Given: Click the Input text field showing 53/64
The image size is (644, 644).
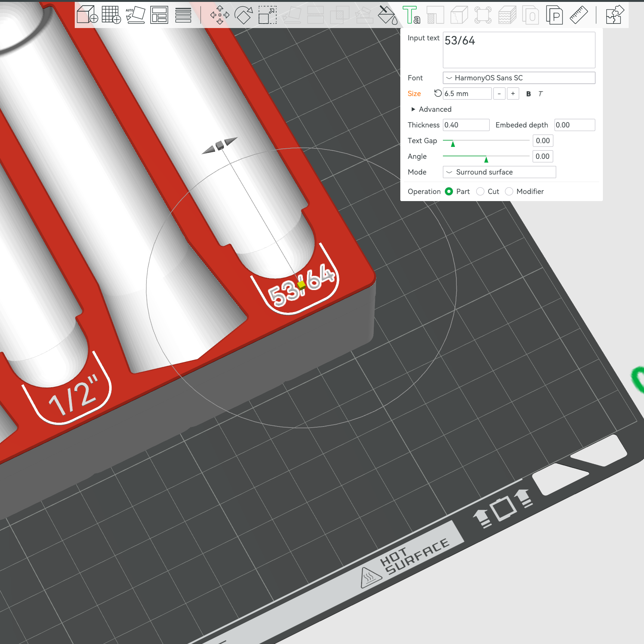Looking at the screenshot, I should click(x=519, y=50).
